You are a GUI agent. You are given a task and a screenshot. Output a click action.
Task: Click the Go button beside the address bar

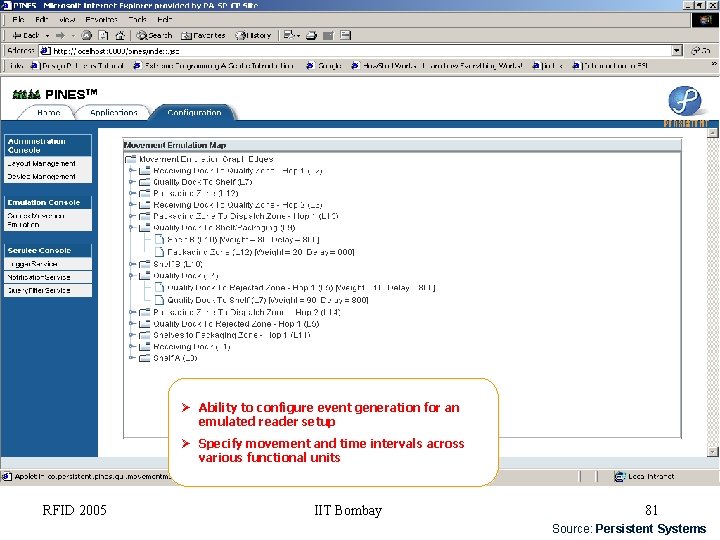tap(701, 51)
